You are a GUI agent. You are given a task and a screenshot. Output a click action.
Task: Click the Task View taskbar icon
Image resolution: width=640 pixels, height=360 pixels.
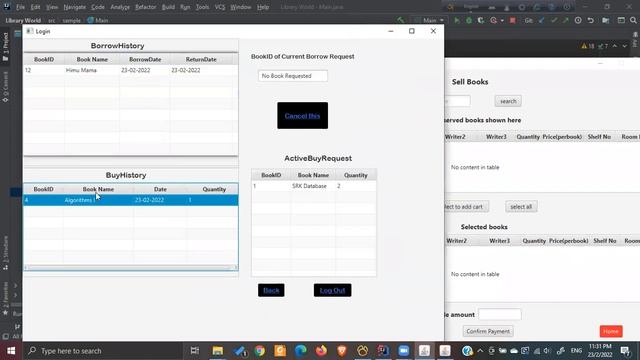tap(195, 351)
